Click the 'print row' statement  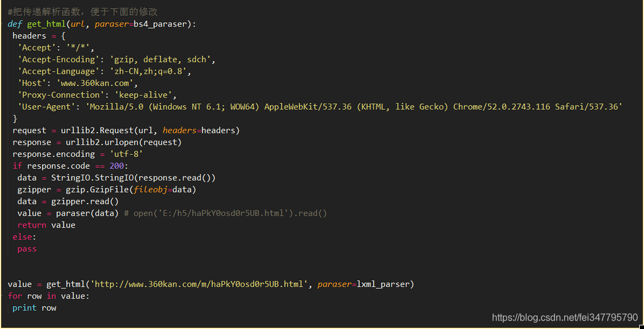34,308
